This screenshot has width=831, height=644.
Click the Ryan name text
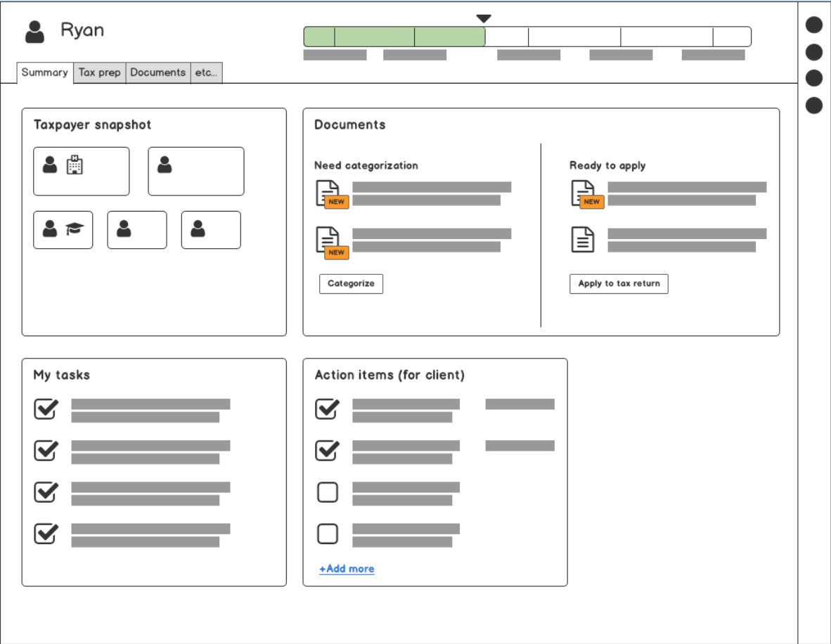[82, 30]
